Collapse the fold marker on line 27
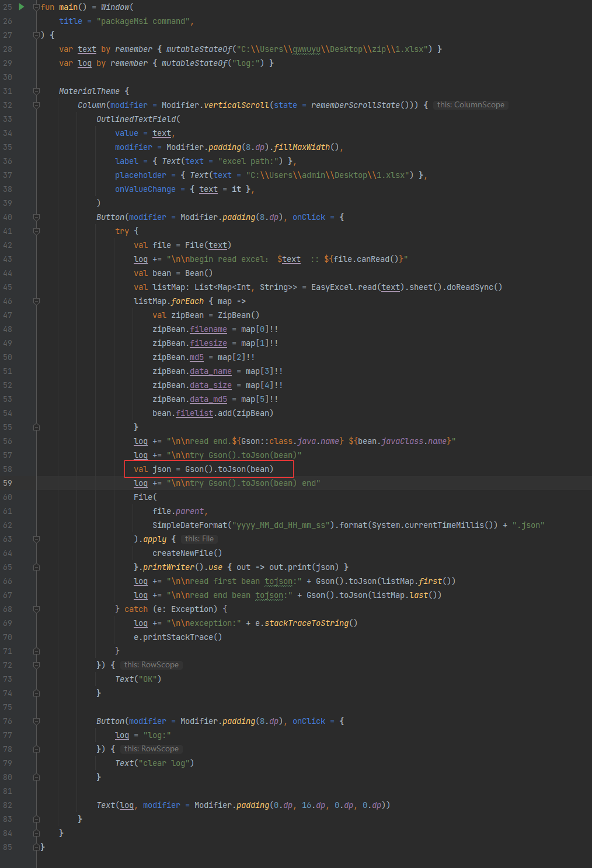 [36, 35]
